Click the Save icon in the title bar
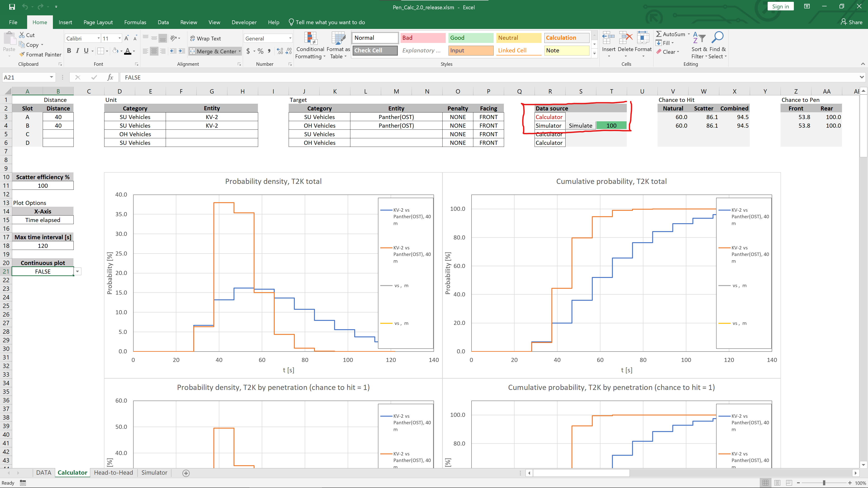This screenshot has height=488, width=868. 12,7
